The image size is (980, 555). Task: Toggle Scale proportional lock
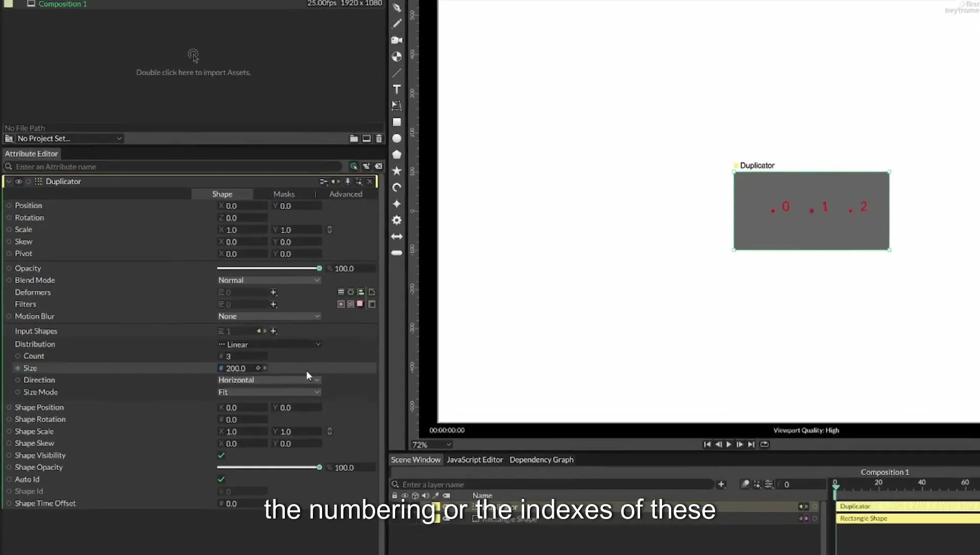(x=329, y=230)
